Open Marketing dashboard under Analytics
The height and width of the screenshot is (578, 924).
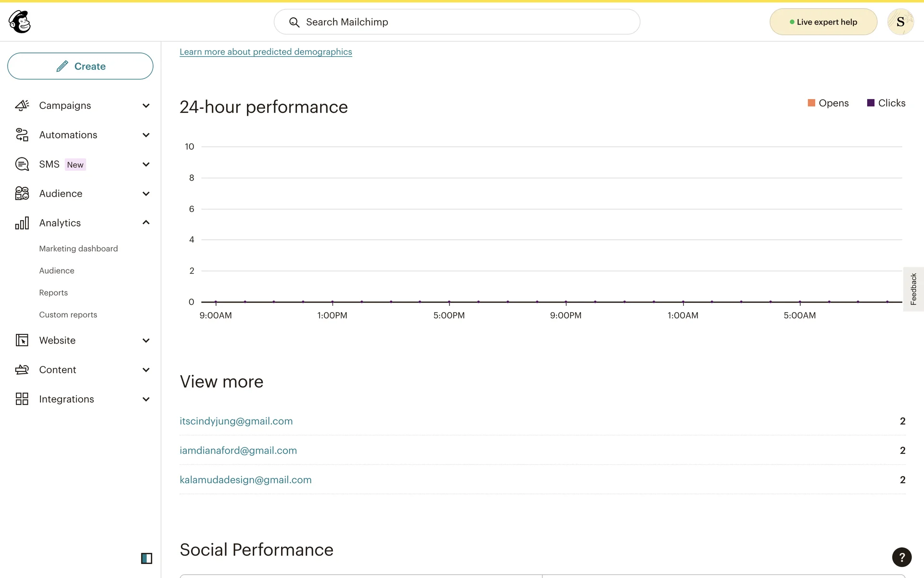[x=78, y=249]
